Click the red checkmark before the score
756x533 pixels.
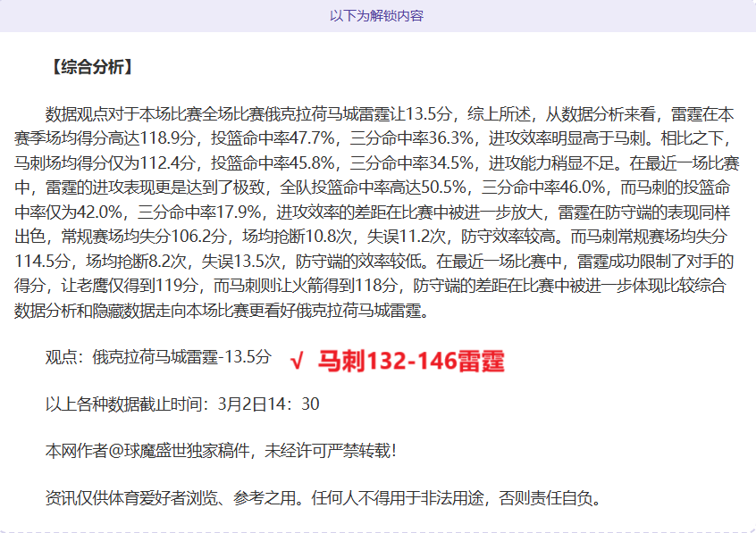click(x=297, y=361)
